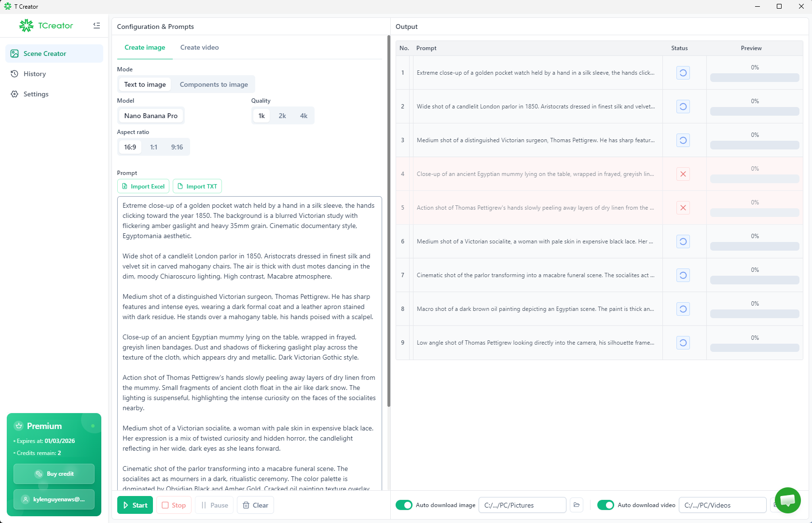Click the loading status icon on row 1
Image resolution: width=812 pixels, height=523 pixels.
[x=683, y=73]
